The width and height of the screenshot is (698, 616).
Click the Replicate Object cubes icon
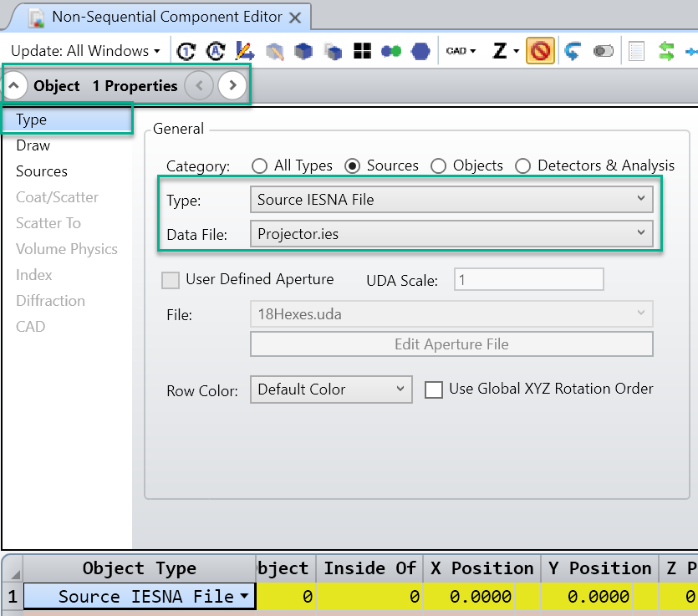(333, 52)
